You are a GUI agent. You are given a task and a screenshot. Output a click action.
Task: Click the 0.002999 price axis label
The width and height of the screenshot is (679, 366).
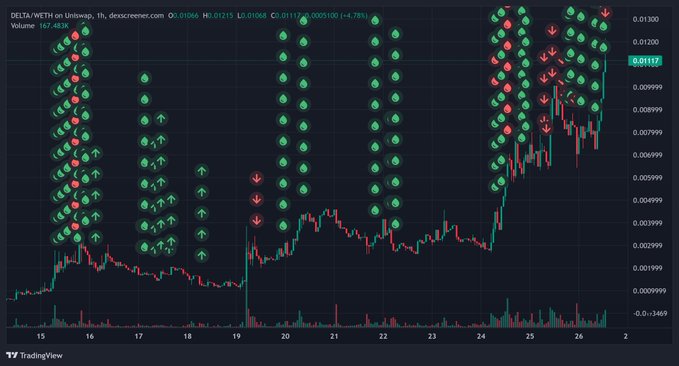pyautogui.click(x=647, y=246)
